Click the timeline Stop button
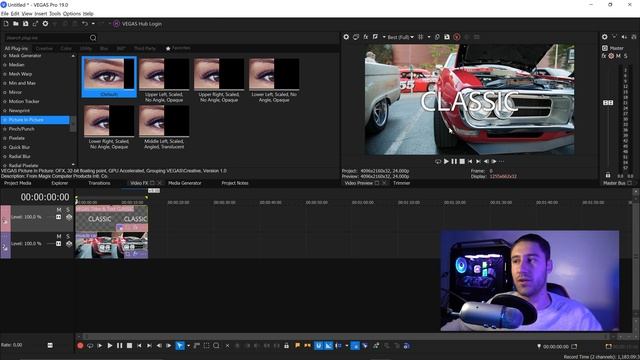 tap(129, 346)
